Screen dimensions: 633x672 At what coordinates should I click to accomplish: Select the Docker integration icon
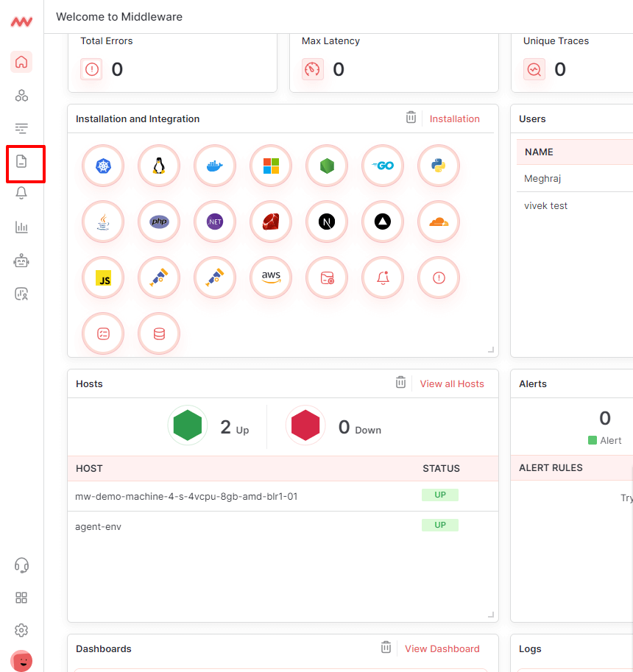(x=215, y=166)
